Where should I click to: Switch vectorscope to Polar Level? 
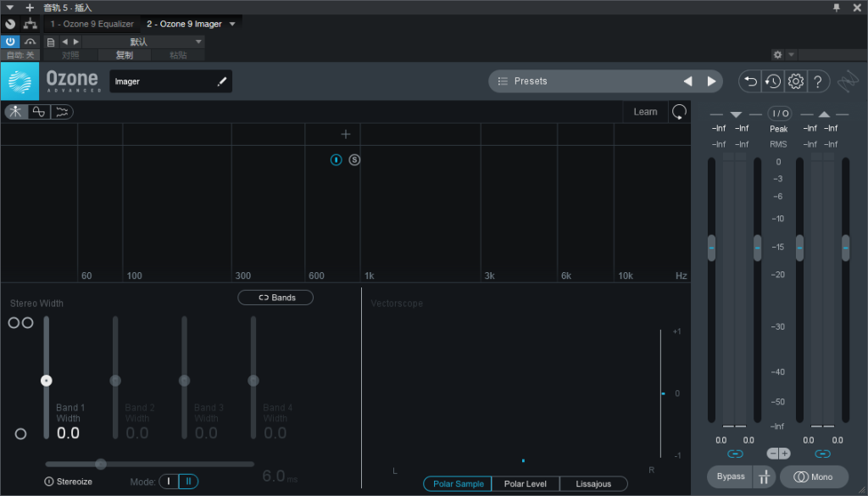[526, 484]
